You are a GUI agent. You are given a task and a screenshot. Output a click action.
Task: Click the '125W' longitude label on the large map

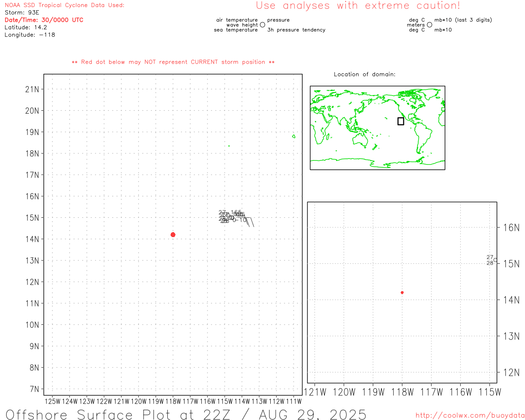click(52, 401)
